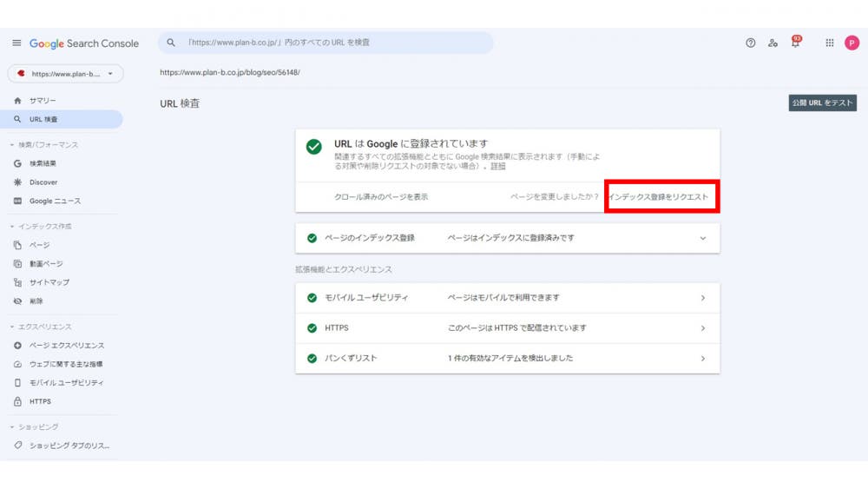Open the hamburger main menu
Viewport: 868px width, 489px height.
point(16,43)
